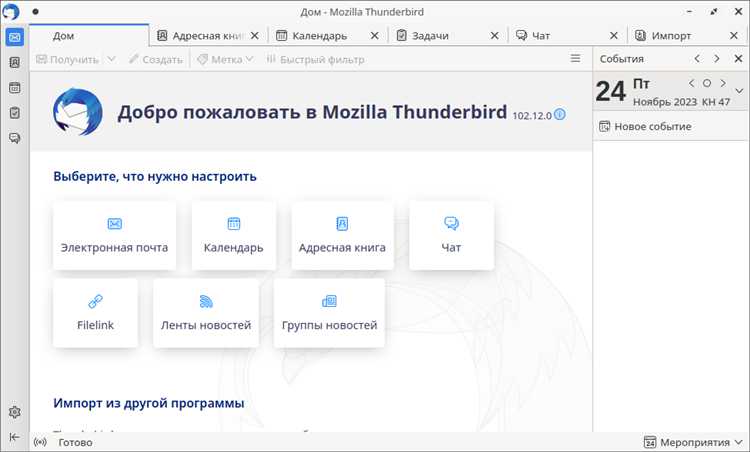Screen dimensions: 750x452
Task: Click the Готово status text
Action: point(75,443)
